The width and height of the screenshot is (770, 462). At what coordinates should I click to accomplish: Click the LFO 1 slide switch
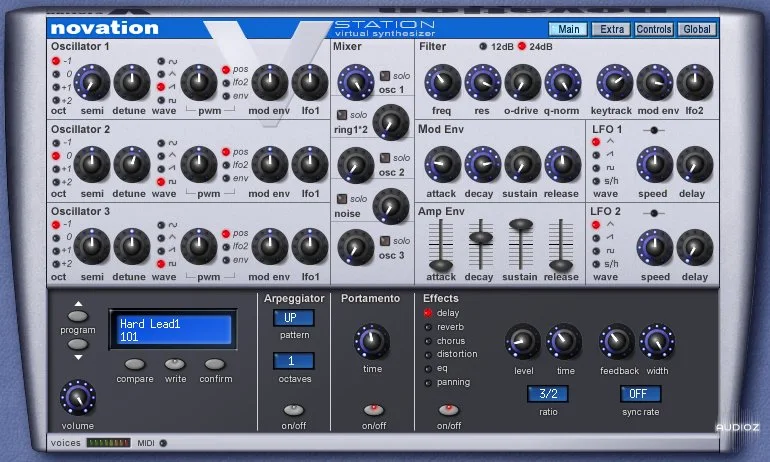(x=654, y=130)
